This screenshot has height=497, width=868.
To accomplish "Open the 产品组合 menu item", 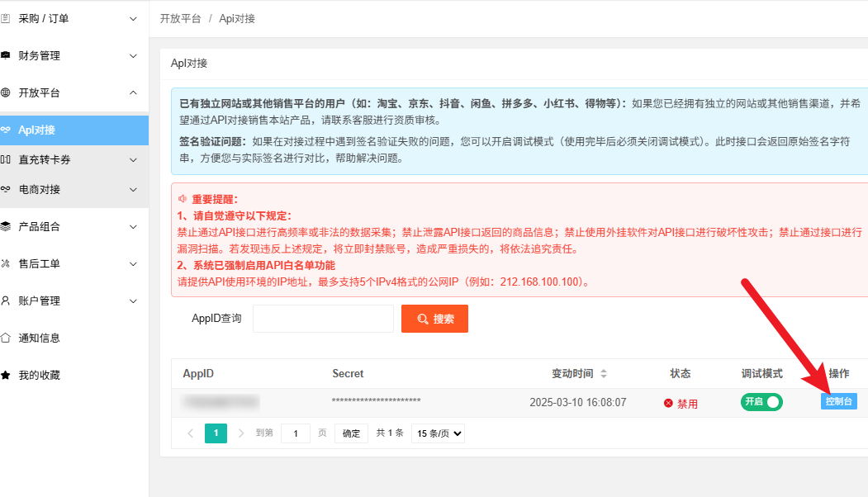I will click(x=74, y=226).
